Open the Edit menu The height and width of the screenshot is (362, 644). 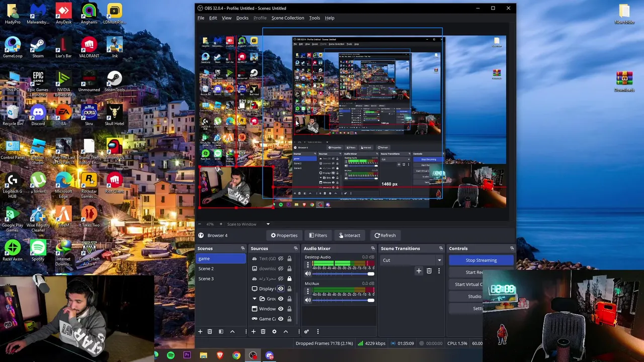coord(213,18)
